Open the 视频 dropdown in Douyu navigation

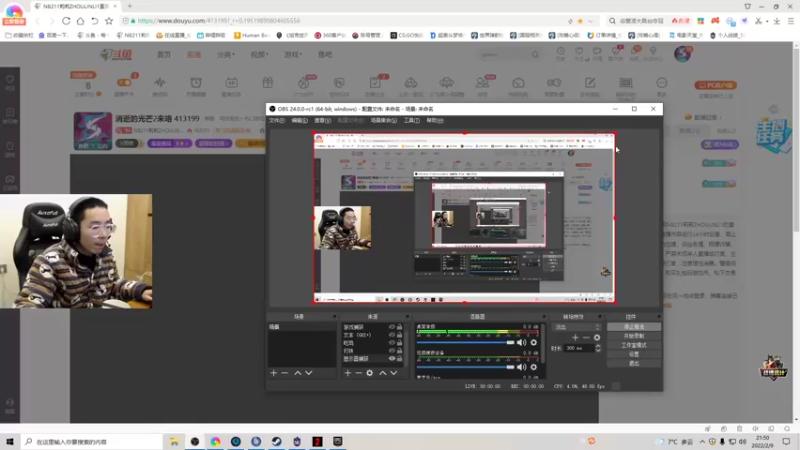pos(259,55)
